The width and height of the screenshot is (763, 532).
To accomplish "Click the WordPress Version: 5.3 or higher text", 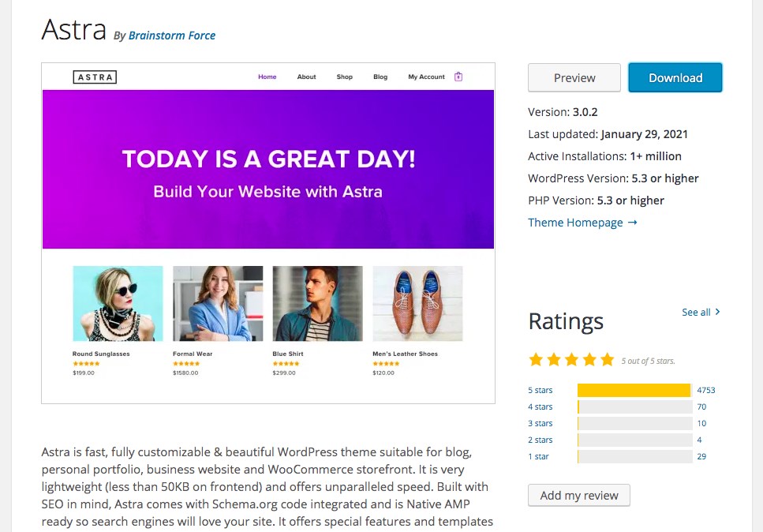I will click(x=613, y=178).
